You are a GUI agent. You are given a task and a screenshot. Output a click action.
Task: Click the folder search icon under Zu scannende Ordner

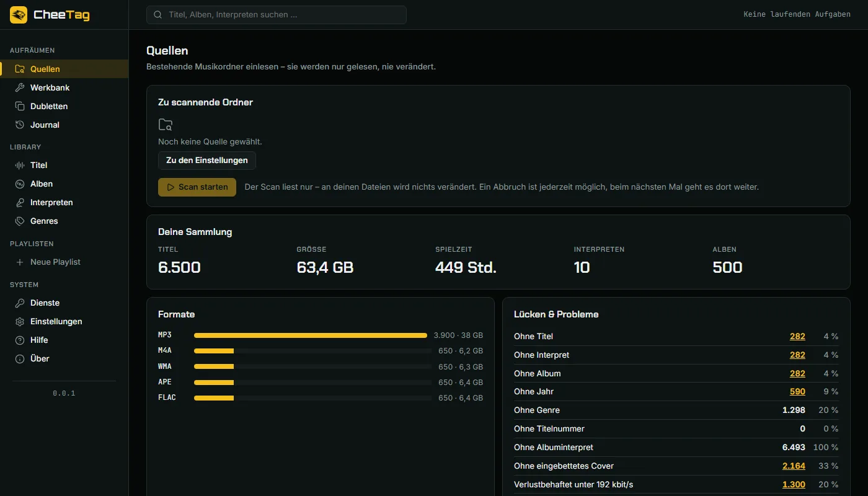coord(166,124)
